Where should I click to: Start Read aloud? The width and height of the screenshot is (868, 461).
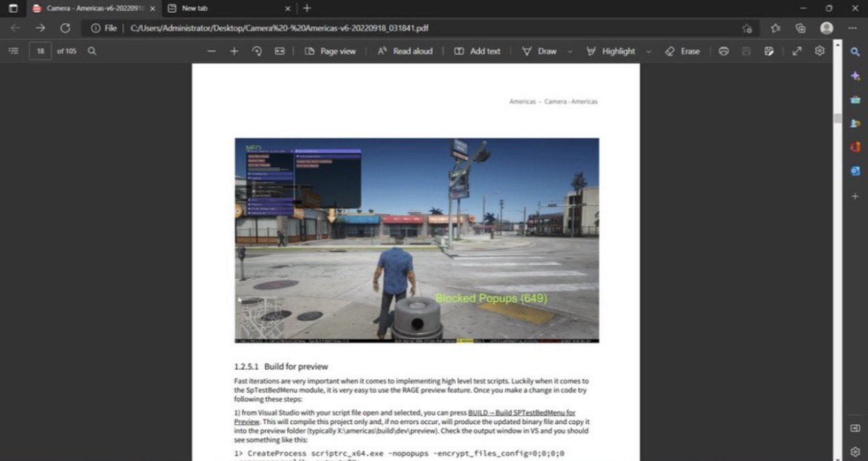405,51
